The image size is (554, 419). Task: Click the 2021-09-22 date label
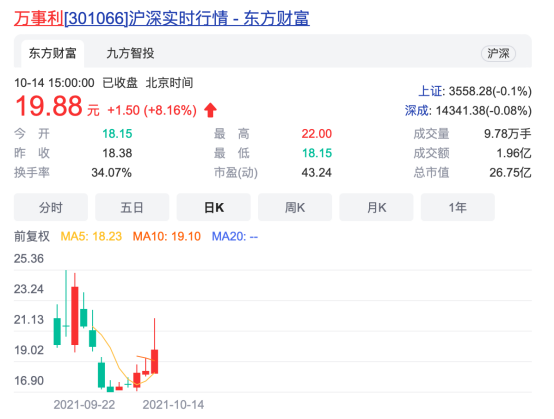pyautogui.click(x=84, y=405)
